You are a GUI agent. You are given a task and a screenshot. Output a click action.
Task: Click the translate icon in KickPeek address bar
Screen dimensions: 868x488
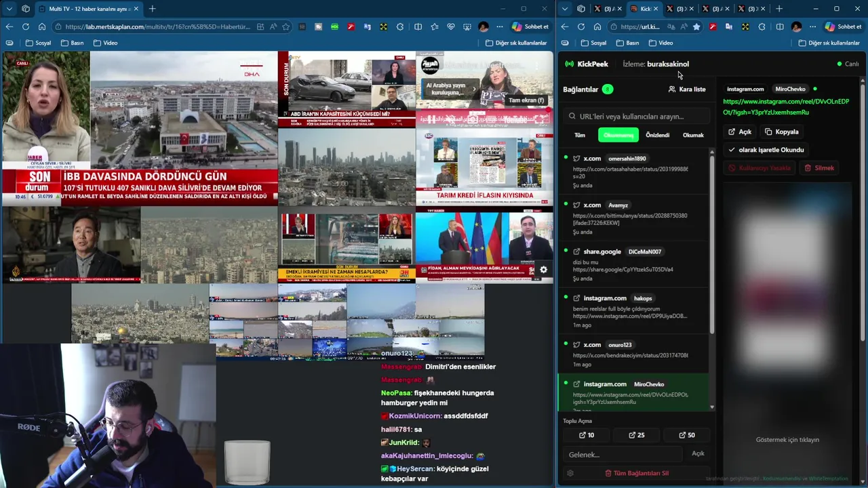click(x=671, y=26)
